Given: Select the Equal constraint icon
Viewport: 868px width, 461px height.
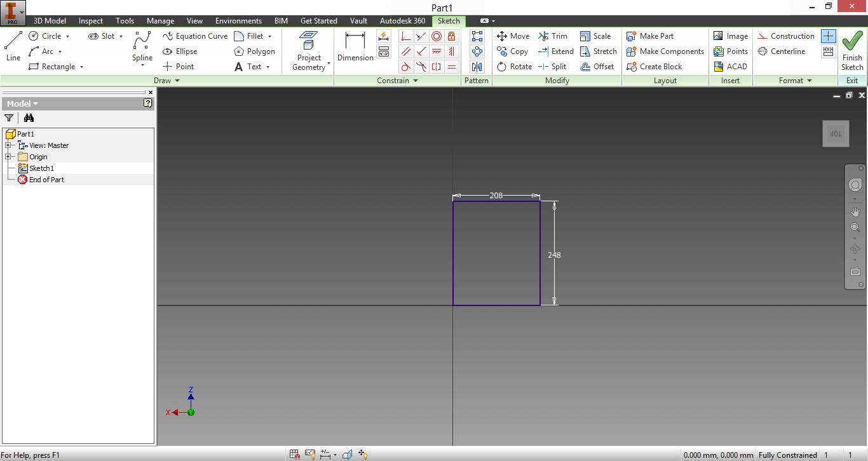Looking at the screenshot, I should (452, 67).
